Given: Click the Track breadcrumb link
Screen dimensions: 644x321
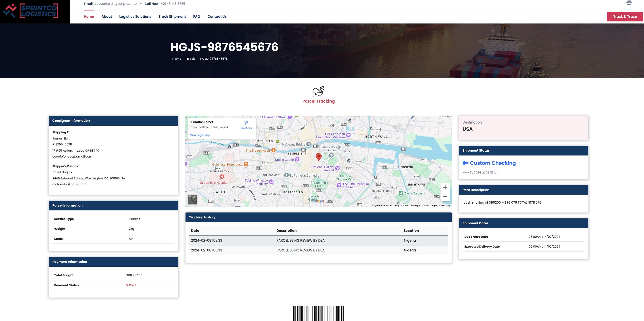Looking at the screenshot, I should 191,59.
